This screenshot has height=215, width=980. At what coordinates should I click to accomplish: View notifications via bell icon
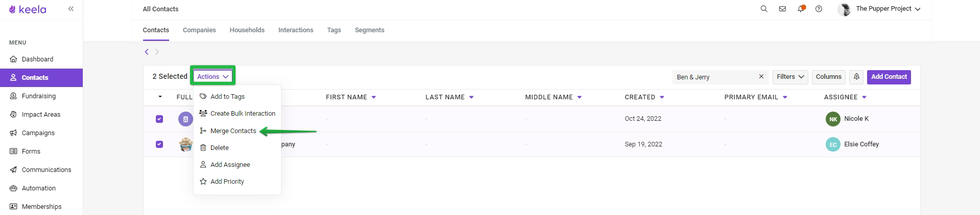coord(801,9)
